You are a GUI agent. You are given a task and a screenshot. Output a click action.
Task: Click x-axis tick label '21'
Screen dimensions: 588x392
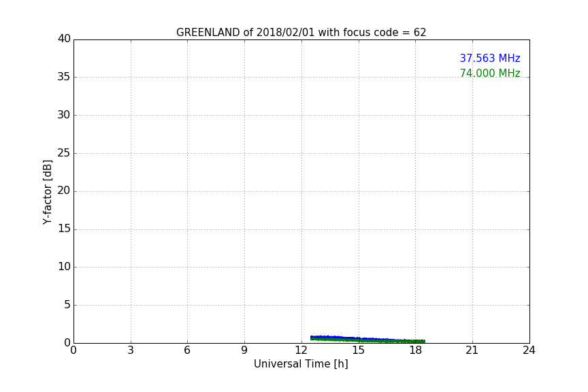click(x=472, y=350)
